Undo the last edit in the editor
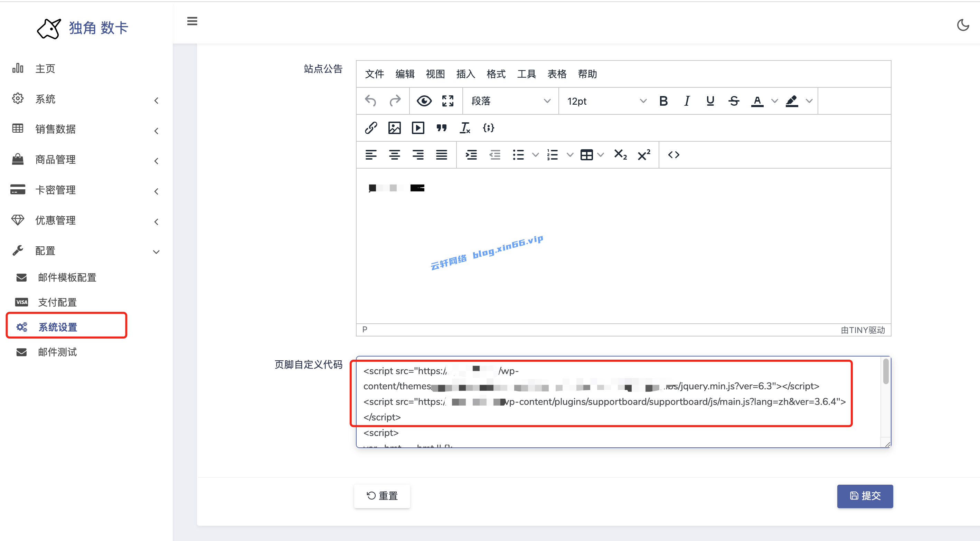 [x=370, y=101]
